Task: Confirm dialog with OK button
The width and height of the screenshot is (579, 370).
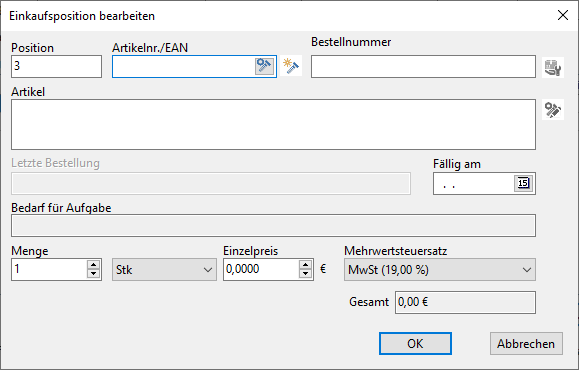Action: (x=415, y=343)
